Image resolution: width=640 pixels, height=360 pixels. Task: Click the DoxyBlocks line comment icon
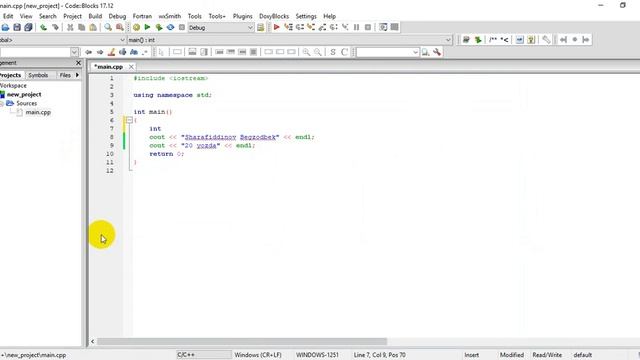(x=504, y=40)
